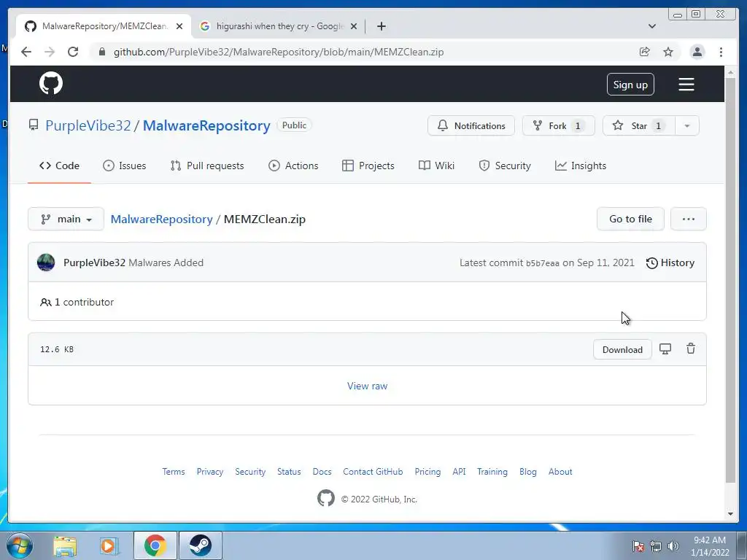Fork the repository with Fork button
This screenshot has height=560, width=747.
(558, 125)
